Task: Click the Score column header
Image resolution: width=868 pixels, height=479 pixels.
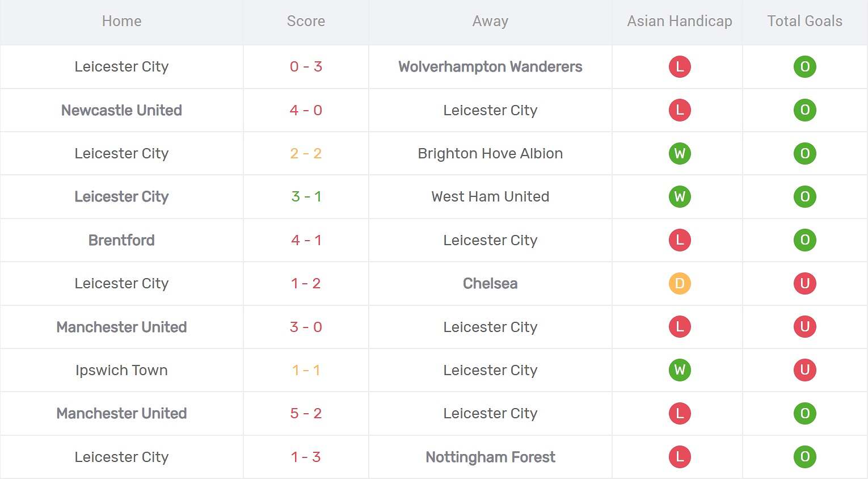Action: 306,22
